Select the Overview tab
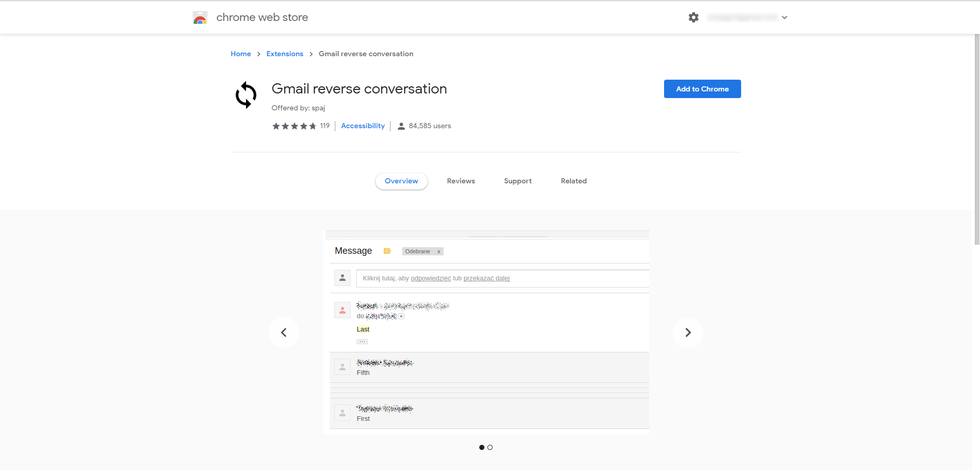980x476 pixels. click(x=401, y=181)
